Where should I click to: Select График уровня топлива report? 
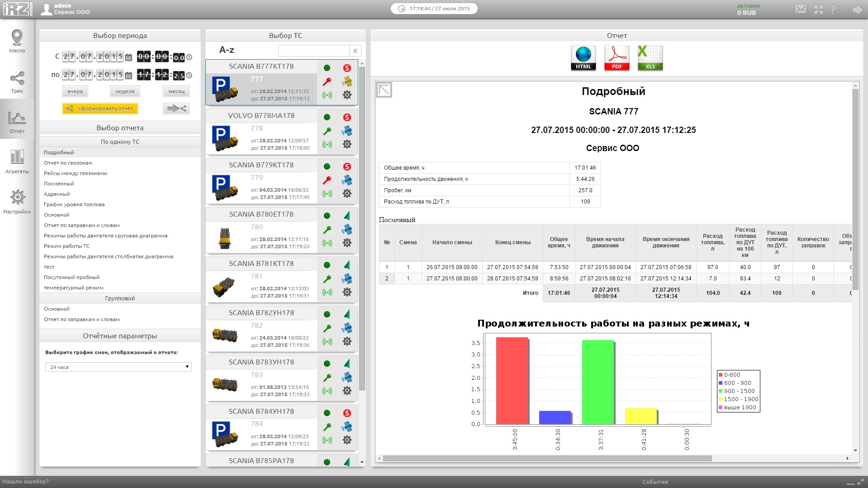point(120,204)
